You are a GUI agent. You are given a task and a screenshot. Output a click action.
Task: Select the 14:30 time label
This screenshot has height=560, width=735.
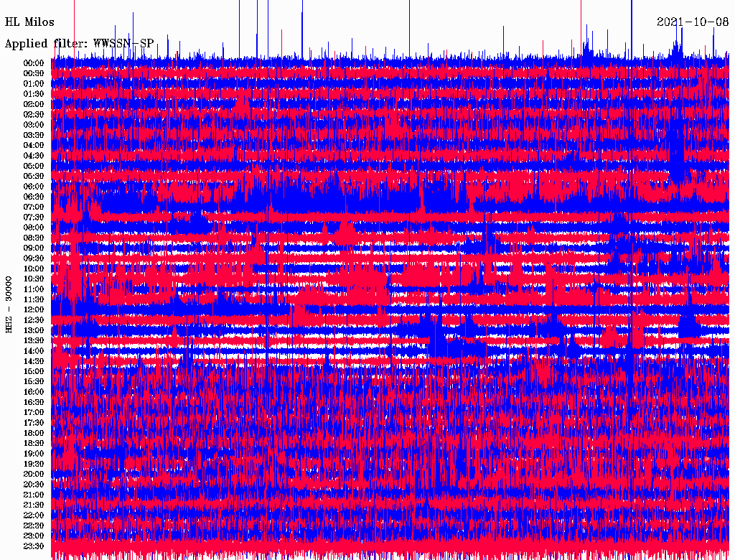34,361
